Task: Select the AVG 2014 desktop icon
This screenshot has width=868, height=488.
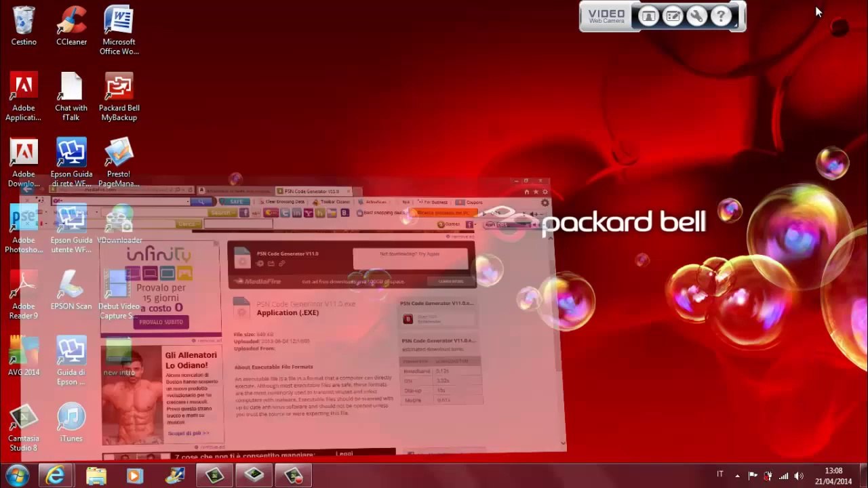Action: 24,357
